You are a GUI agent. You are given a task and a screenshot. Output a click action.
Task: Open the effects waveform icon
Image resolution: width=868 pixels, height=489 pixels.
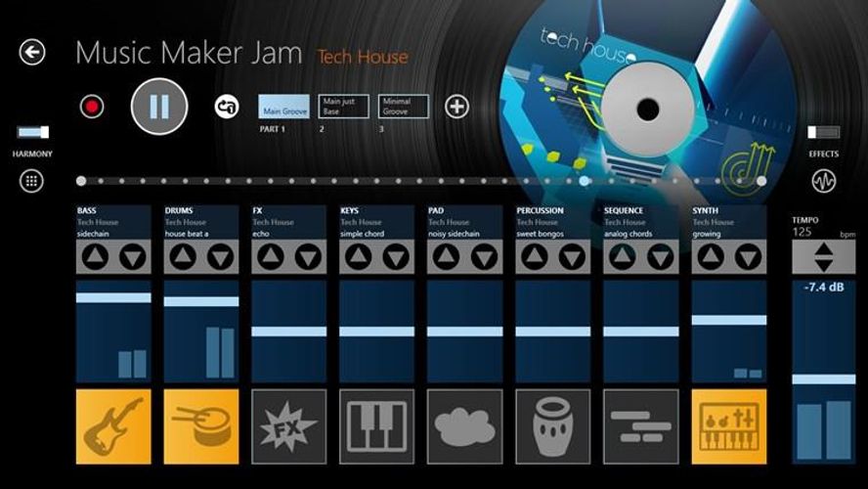coord(824,181)
